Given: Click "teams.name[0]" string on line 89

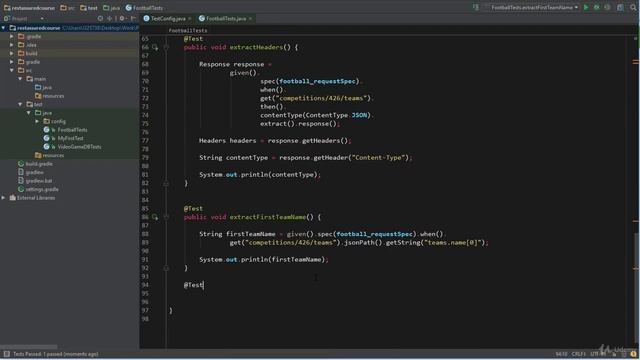Looking at the screenshot, I should click(453, 242).
